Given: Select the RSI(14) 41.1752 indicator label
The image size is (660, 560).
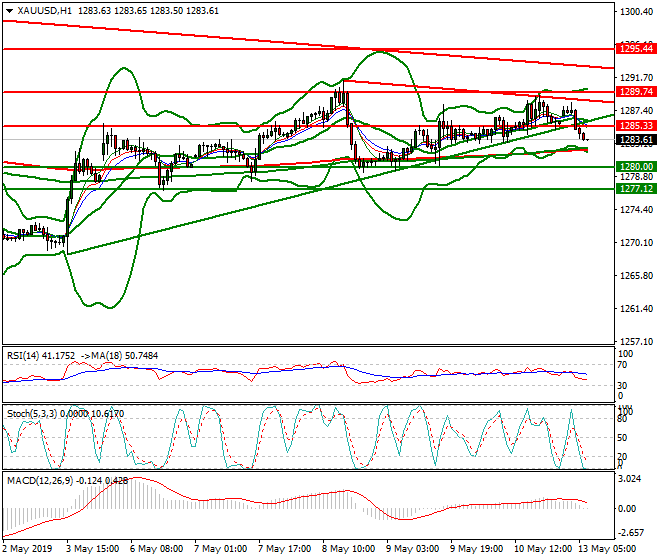Looking at the screenshot, I should pos(40,356).
